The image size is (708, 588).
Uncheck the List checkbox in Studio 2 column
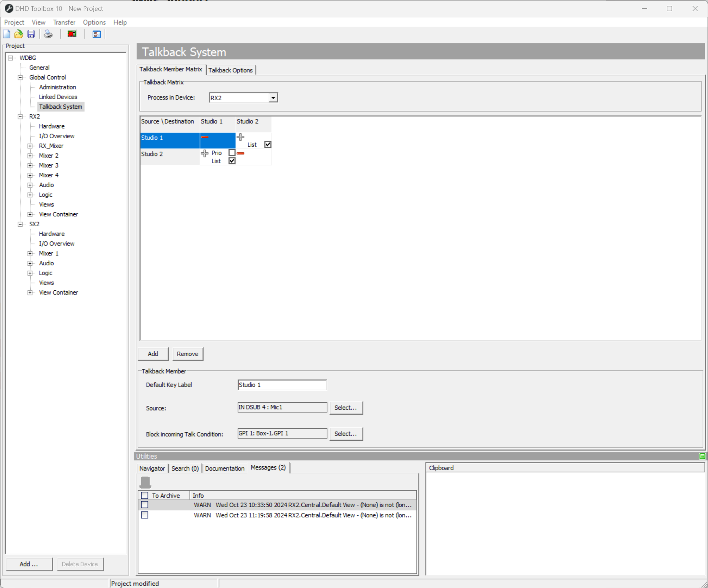268,144
